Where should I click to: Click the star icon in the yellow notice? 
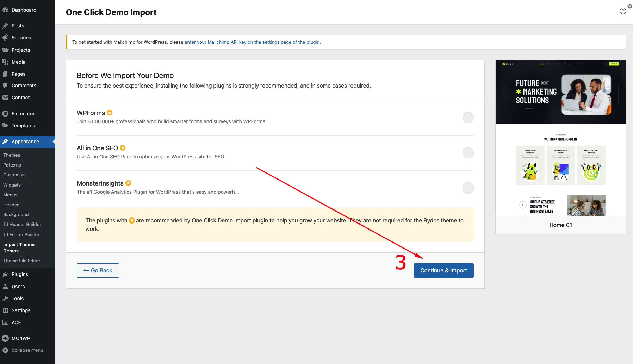132,220
